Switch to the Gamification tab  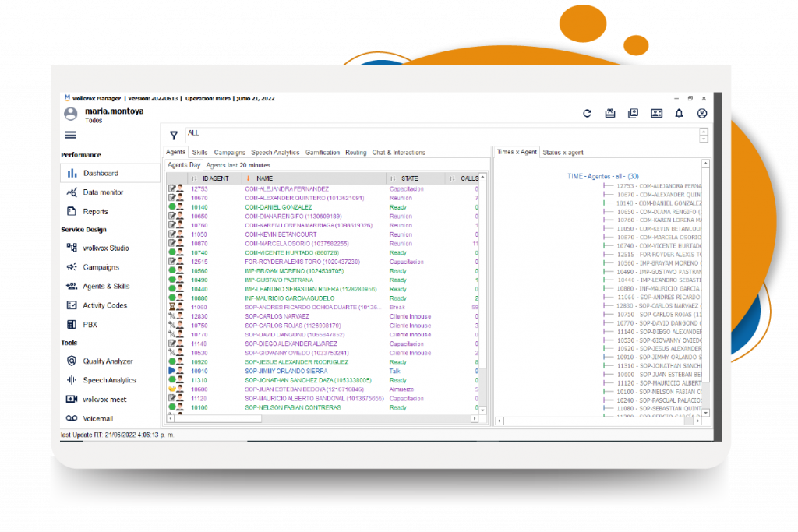(323, 153)
